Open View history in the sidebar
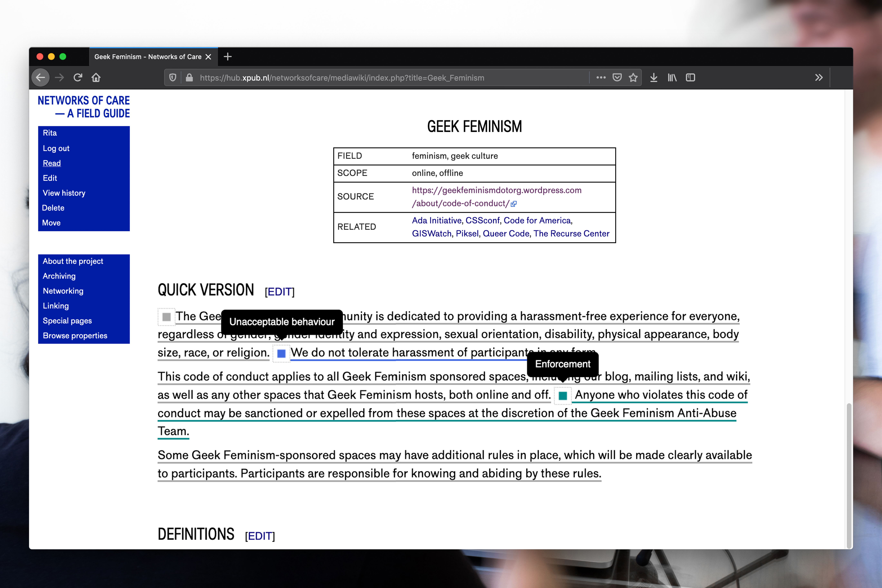Viewport: 882px width, 588px height. pyautogui.click(x=64, y=193)
